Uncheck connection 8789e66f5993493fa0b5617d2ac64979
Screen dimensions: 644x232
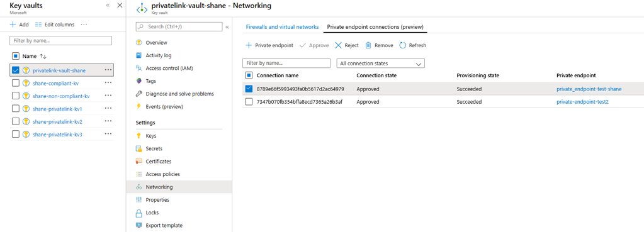click(x=249, y=89)
